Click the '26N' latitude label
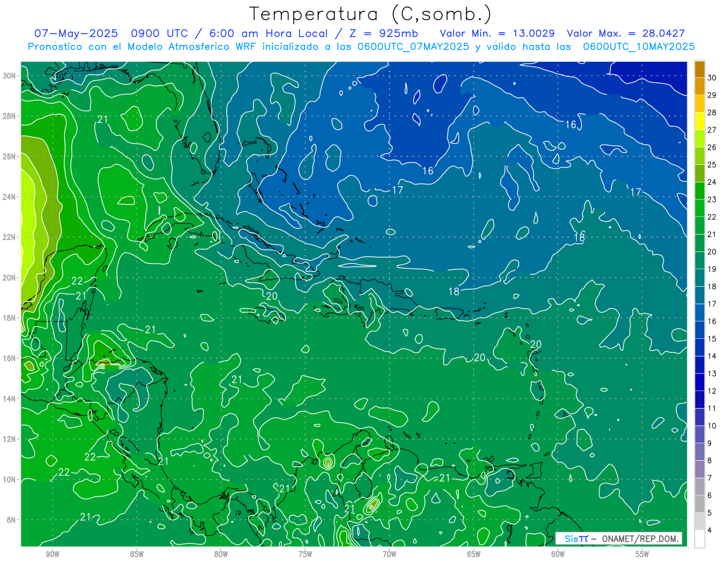 pyautogui.click(x=10, y=156)
